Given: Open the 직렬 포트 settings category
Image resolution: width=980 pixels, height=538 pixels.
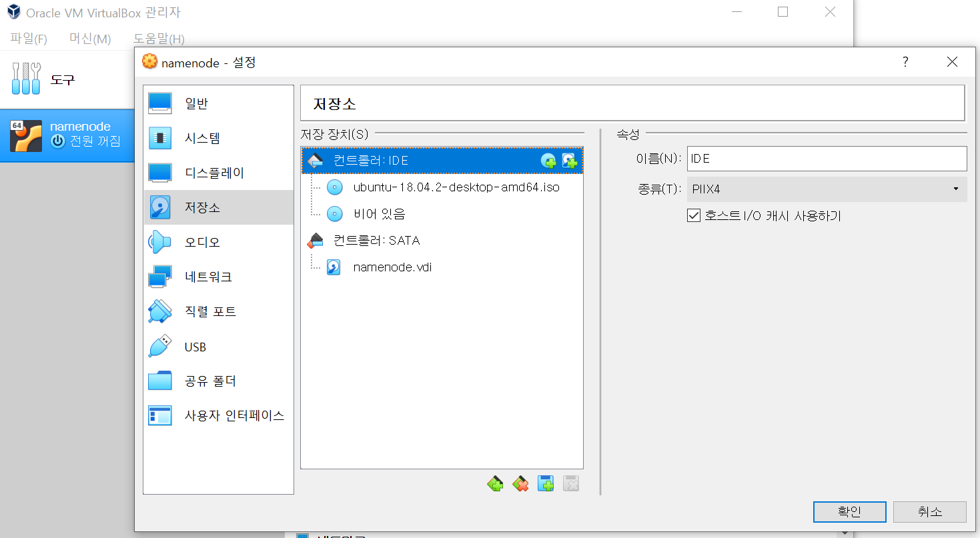Looking at the screenshot, I should (218, 311).
